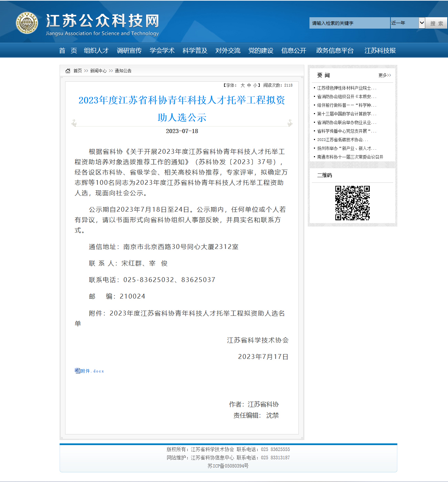Screen dimensions: 448x482
Task: Click the 苏ICP备05080394号 footer text
Action: point(228,466)
